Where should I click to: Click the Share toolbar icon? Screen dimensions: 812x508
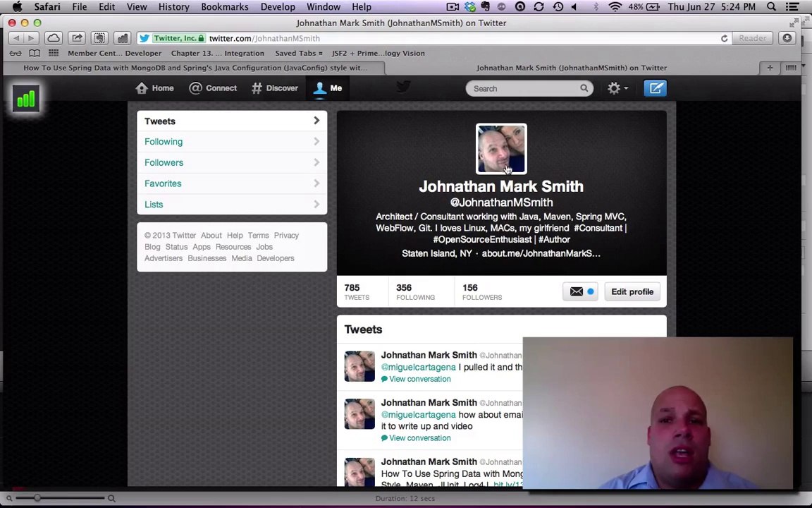(77, 38)
